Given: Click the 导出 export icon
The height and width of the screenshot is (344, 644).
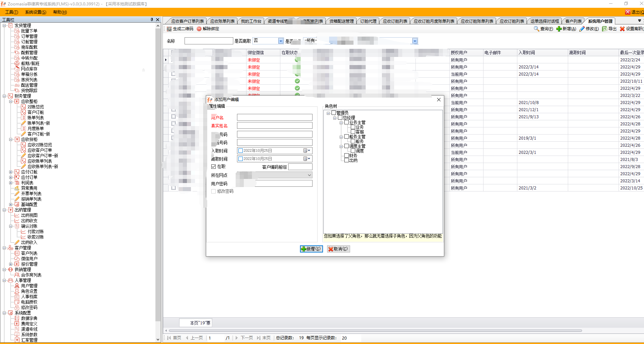Looking at the screenshot, I should click(x=604, y=29).
